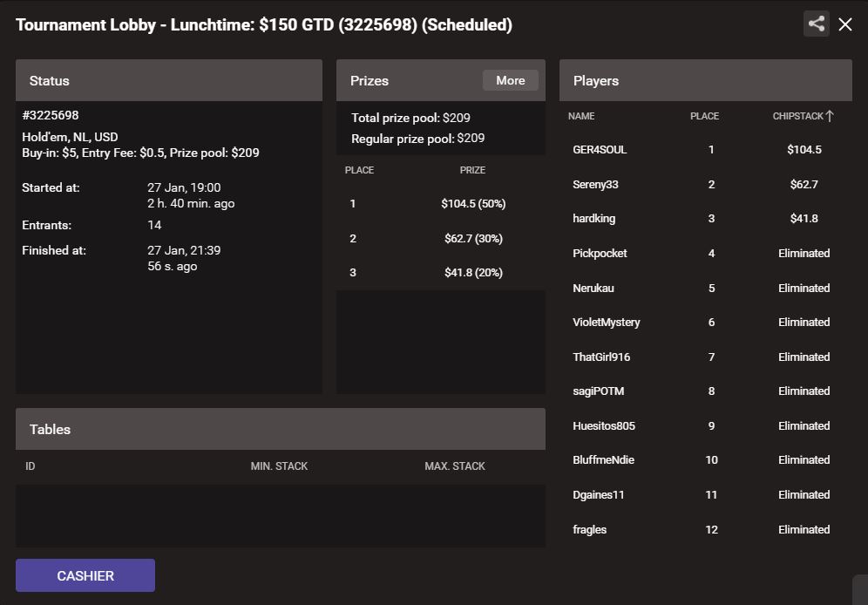The image size is (868, 605).
Task: Select player Sereny33 in the list
Action: [706, 184]
